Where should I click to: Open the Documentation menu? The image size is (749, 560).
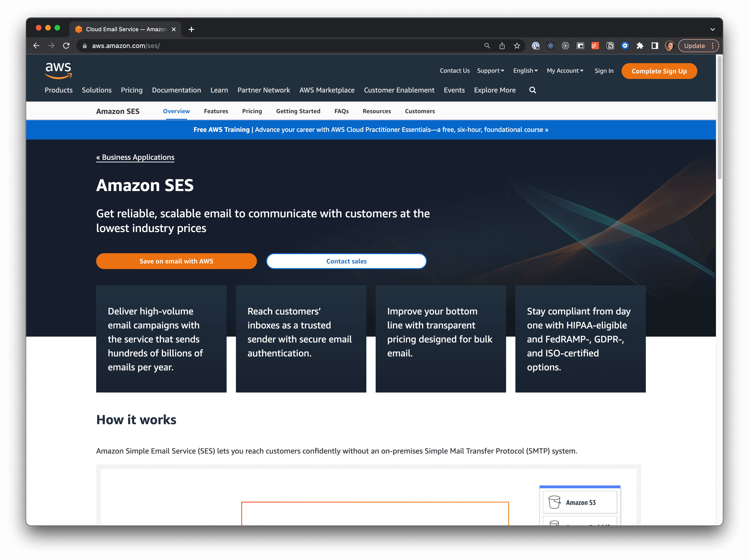pyautogui.click(x=176, y=90)
